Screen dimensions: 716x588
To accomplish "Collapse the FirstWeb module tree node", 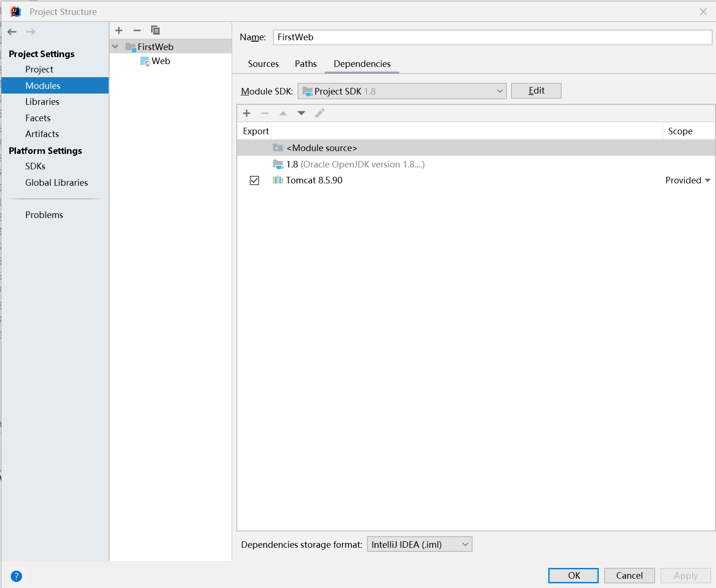I will coord(115,47).
